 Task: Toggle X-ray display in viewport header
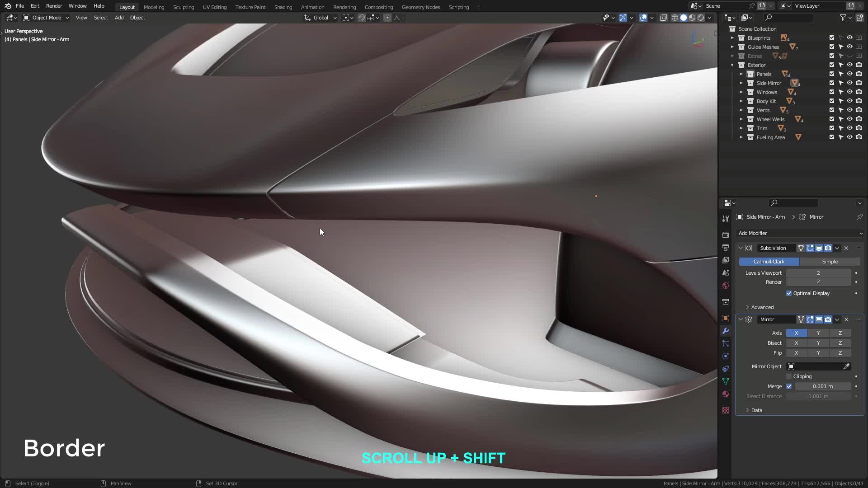tap(663, 18)
